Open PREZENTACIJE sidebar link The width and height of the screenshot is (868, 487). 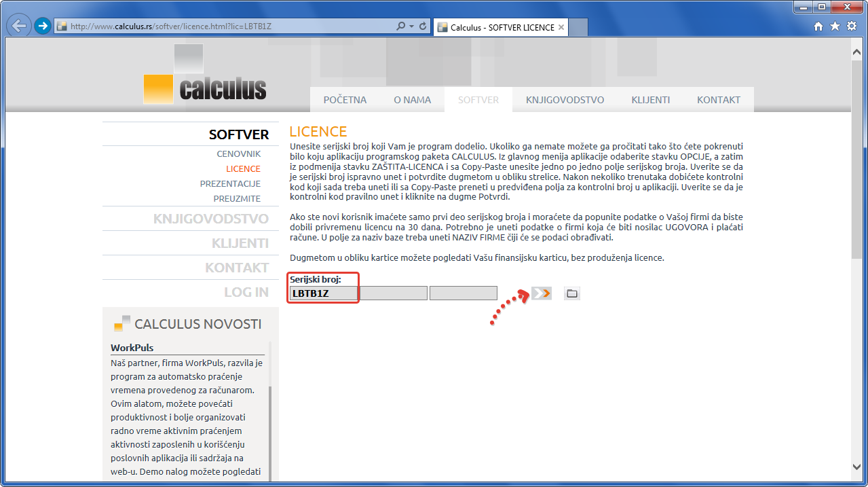click(x=230, y=184)
